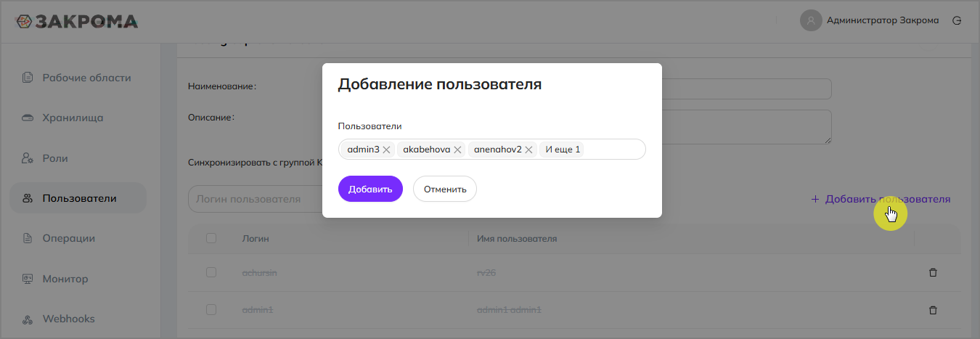
Task: Check the achursin row checkbox
Action: pos(211,272)
